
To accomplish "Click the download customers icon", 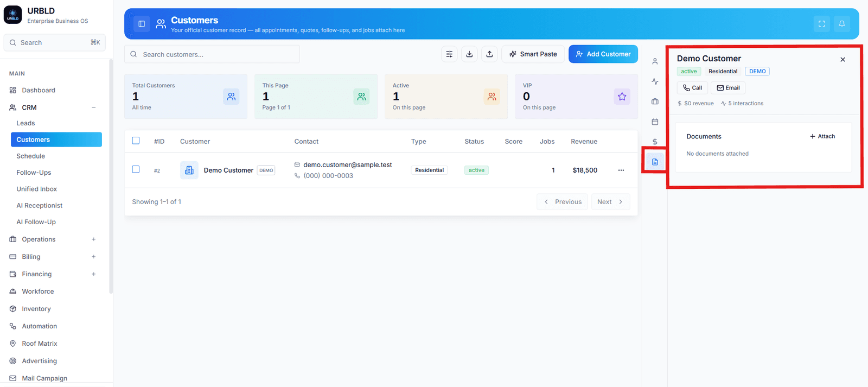I will [469, 54].
